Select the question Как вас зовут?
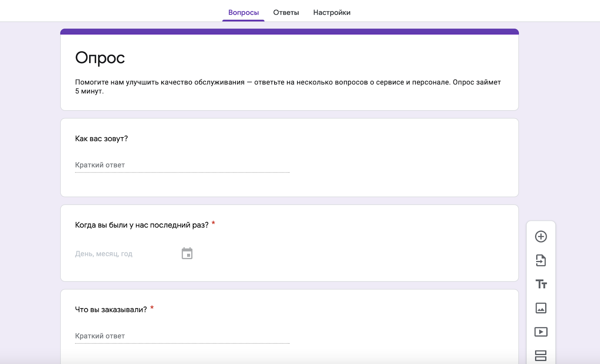The height and width of the screenshot is (364, 600). point(101,139)
